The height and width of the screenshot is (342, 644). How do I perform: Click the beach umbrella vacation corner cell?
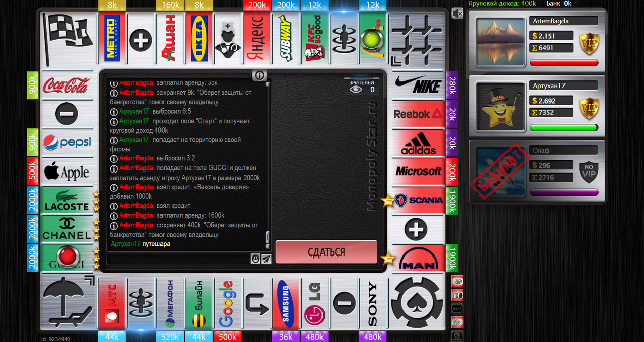pyautogui.click(x=67, y=302)
